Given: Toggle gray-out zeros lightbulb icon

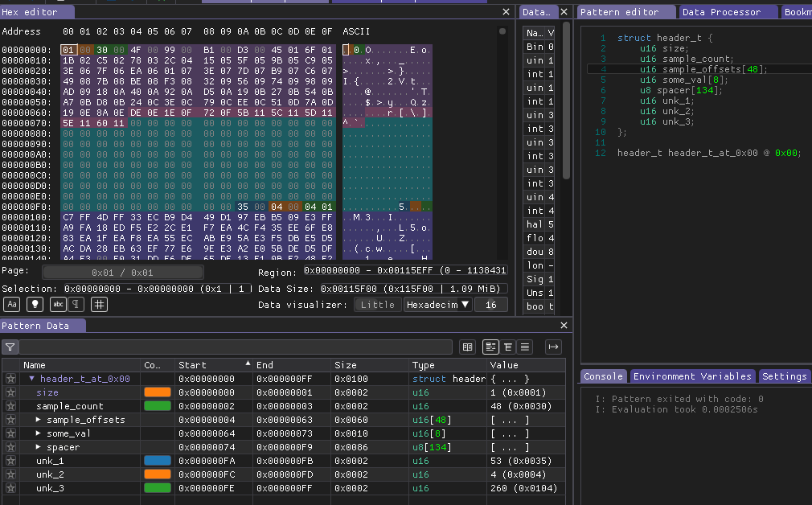Looking at the screenshot, I should tap(35, 305).
